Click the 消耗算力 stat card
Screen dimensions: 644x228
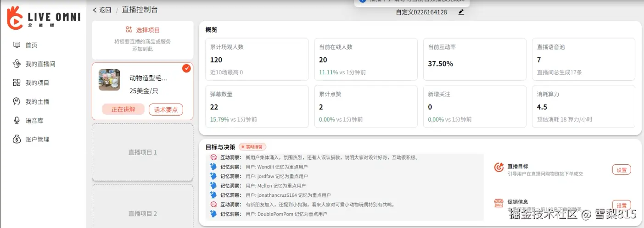584,106
